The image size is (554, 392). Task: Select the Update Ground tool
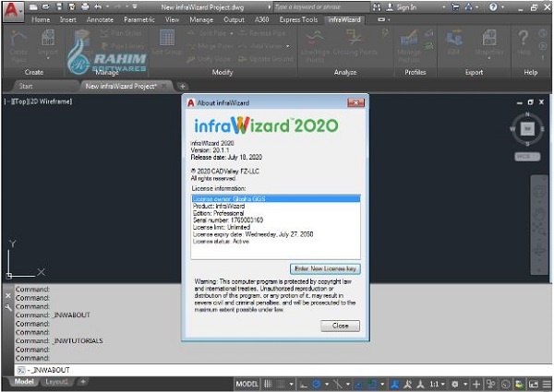pyautogui.click(x=266, y=59)
